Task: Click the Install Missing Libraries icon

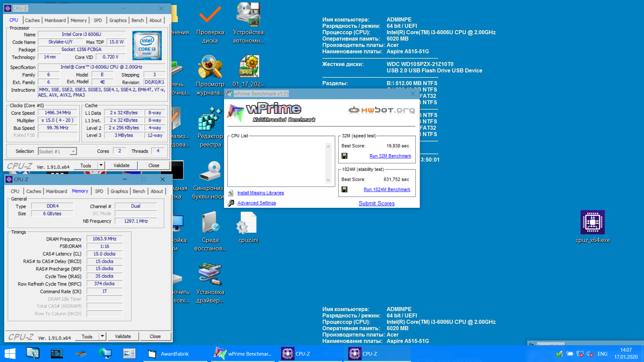Action: coord(230,193)
